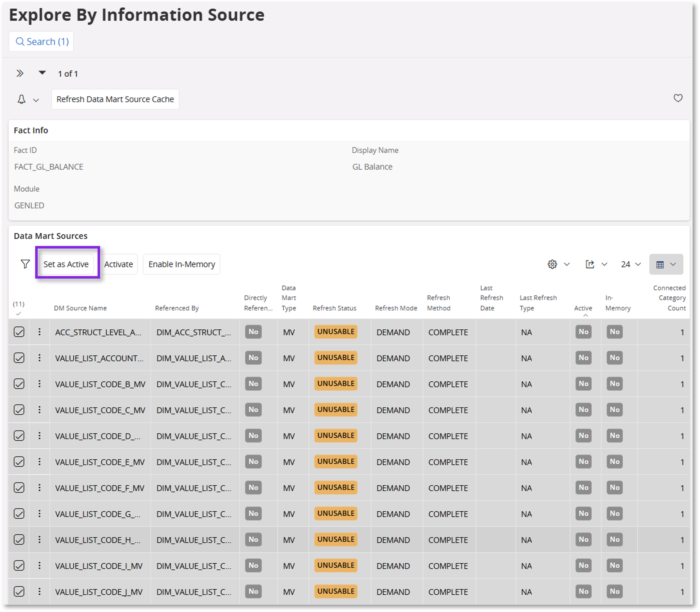The height and width of the screenshot is (612, 700).
Task: Click the notification bell icon
Action: [21, 99]
